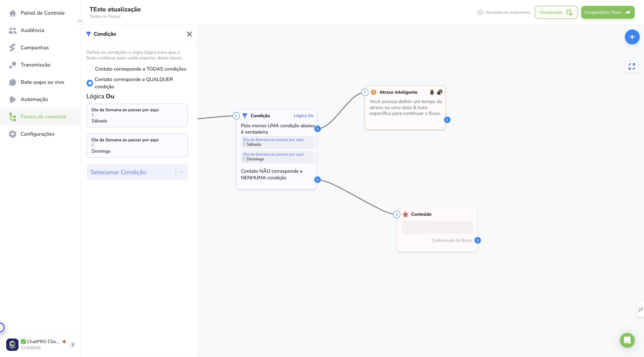Click the star icon on Conteúdo node
644x357 pixels.
tap(405, 214)
